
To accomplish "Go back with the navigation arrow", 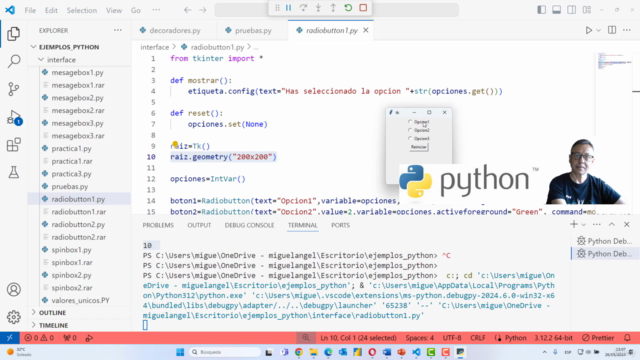I will 188,10.
